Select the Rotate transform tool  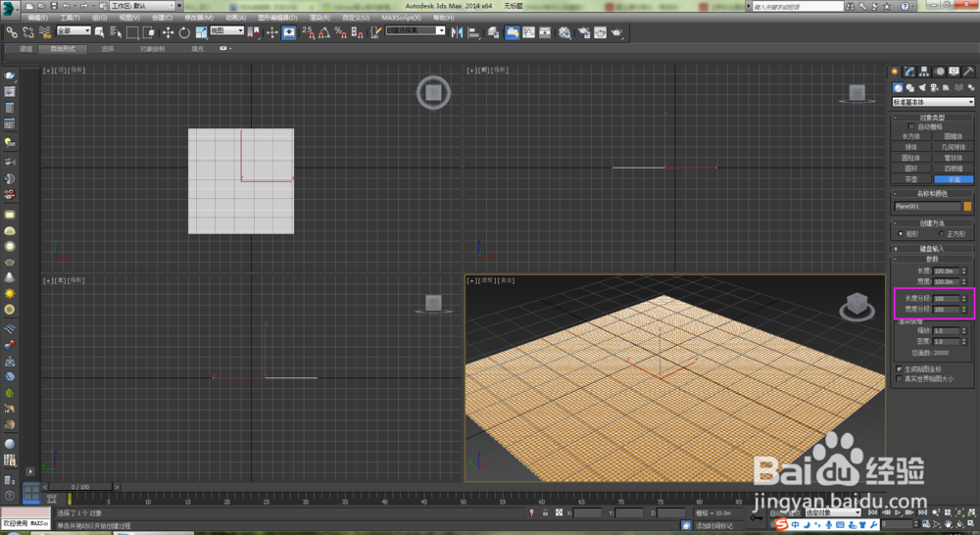point(184,32)
